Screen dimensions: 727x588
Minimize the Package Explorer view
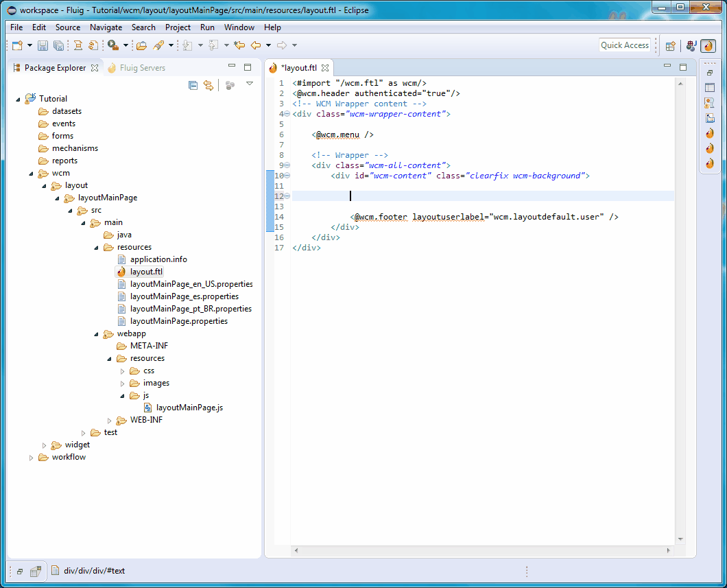(x=232, y=67)
